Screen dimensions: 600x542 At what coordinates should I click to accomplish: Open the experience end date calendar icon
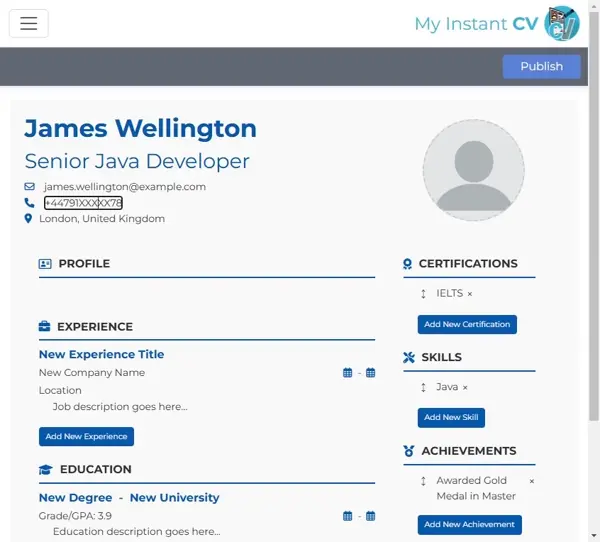coord(370,373)
